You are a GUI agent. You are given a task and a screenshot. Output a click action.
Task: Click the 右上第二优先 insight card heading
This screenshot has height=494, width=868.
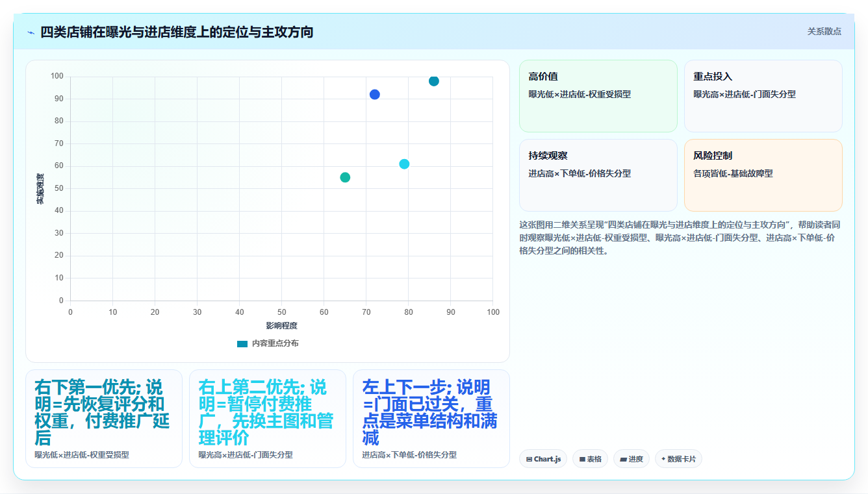pos(266,412)
